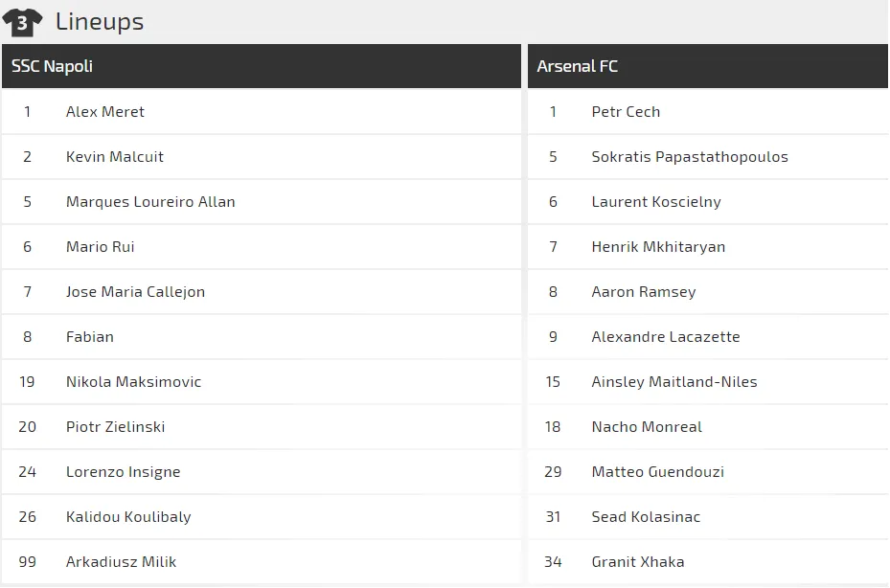This screenshot has width=890, height=588.
Task: Select Arkadiusz Milik, number 99
Action: (121, 562)
